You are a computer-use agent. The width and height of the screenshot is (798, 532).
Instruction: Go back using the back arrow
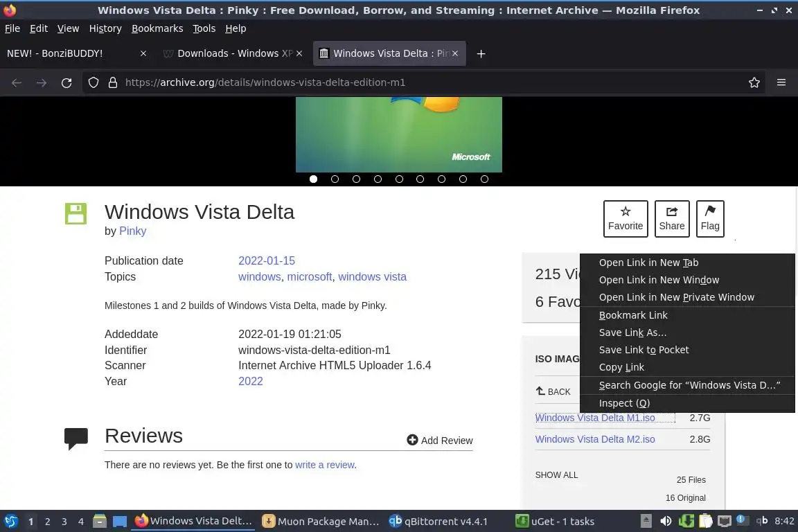pos(17,82)
